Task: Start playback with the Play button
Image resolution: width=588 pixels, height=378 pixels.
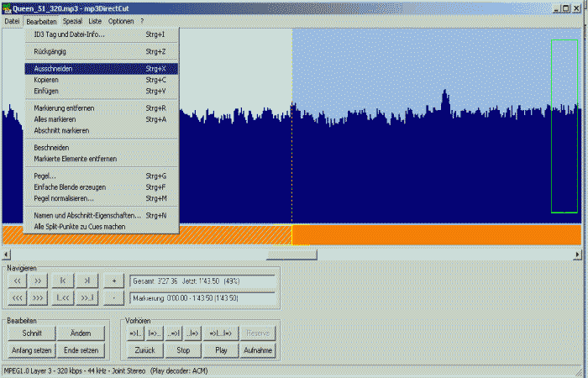Action: pyautogui.click(x=221, y=349)
